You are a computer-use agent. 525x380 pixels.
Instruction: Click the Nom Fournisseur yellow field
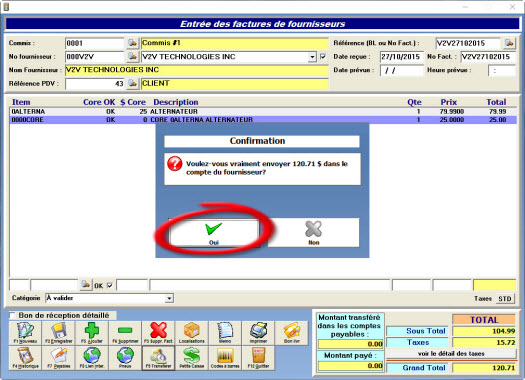point(197,70)
